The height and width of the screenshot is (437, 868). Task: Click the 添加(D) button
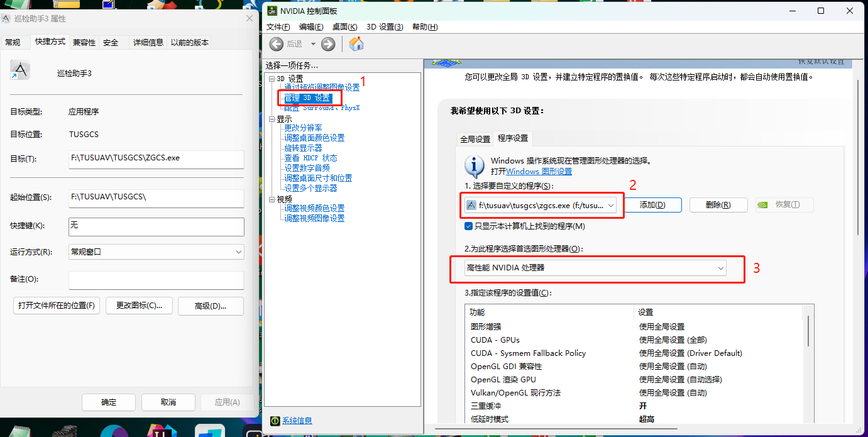click(x=652, y=205)
